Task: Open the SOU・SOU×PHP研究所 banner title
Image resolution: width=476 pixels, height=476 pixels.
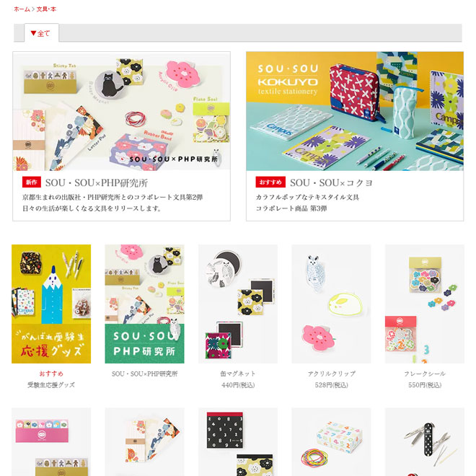Action: pyautogui.click(x=97, y=182)
